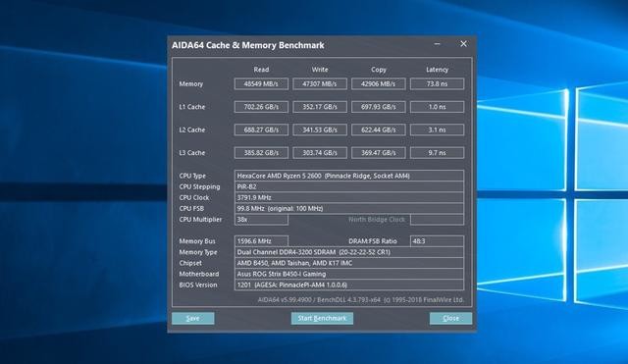Click the CPU Clock field 3791.9 MHz

point(349,197)
